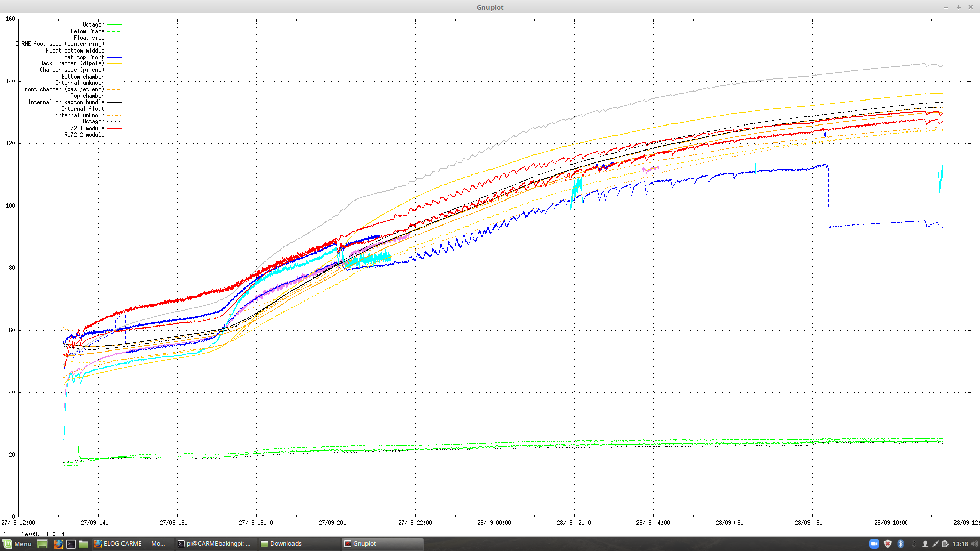Open the sound volume tray icon
Image resolution: width=980 pixels, height=551 pixels.
[974, 544]
